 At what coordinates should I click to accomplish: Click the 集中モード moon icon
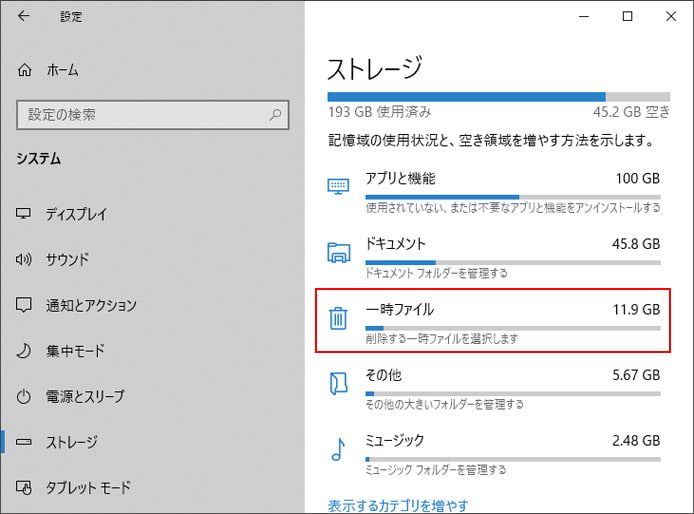click(x=23, y=351)
